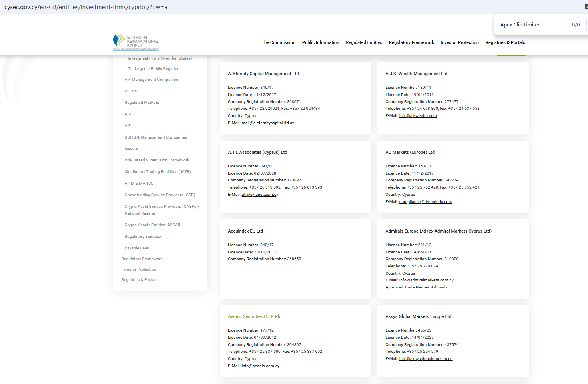The width and height of the screenshot is (588, 384).
Task: Select Crypto-Assets Entities (MiCAR) in sidebar
Action: click(153, 225)
